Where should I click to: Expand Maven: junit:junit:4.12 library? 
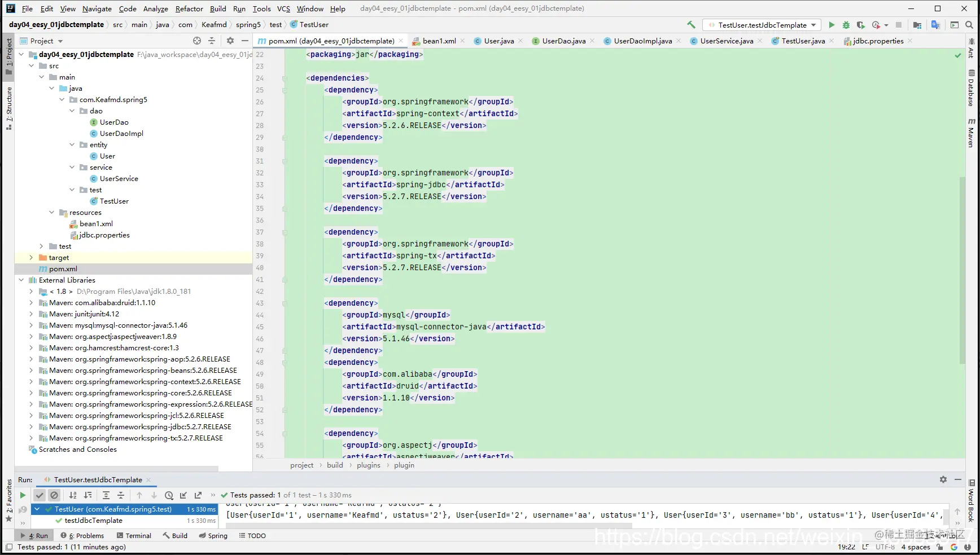[x=32, y=314]
